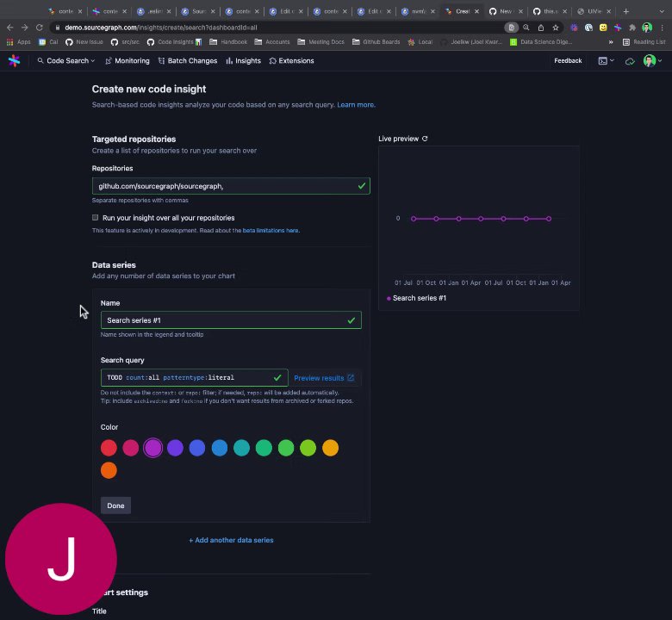672x620 pixels.
Task: Open the 'beta limitations here' link
Action: [271, 231]
